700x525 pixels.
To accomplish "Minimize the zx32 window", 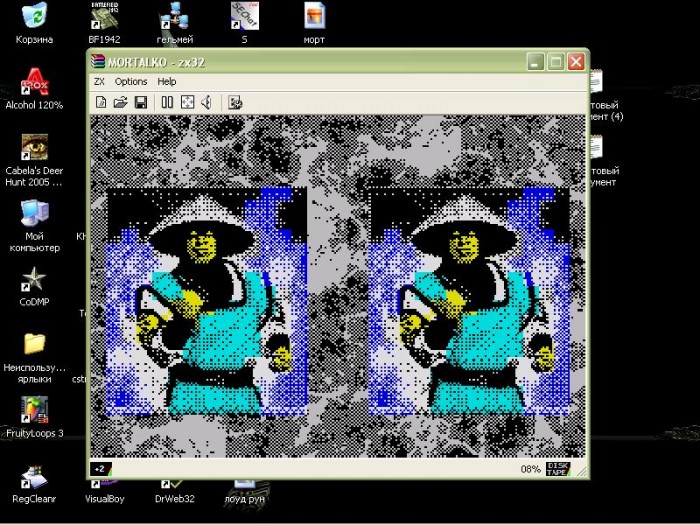I will pyautogui.click(x=535, y=62).
